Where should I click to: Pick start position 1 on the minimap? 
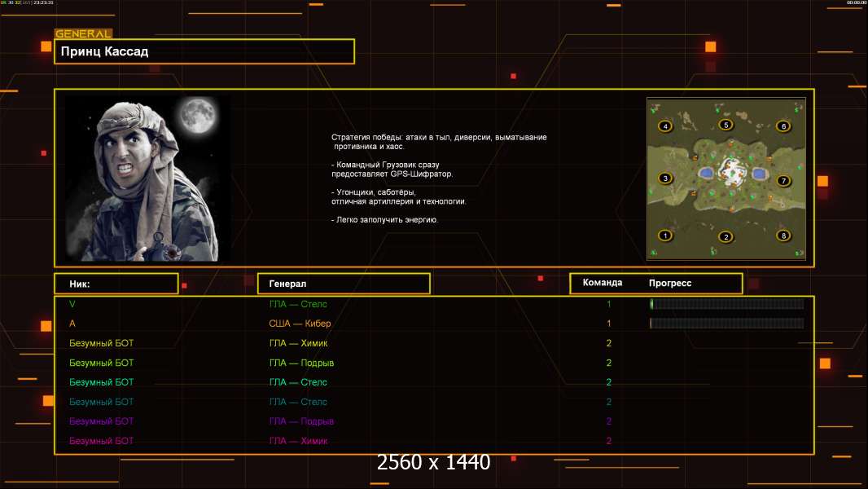pyautogui.click(x=664, y=236)
